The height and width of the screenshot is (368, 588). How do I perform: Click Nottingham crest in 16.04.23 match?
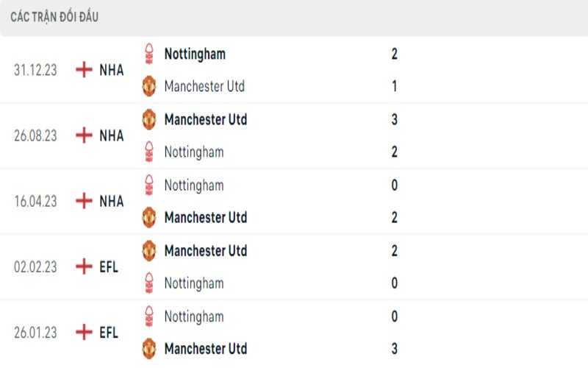pyautogui.click(x=149, y=185)
